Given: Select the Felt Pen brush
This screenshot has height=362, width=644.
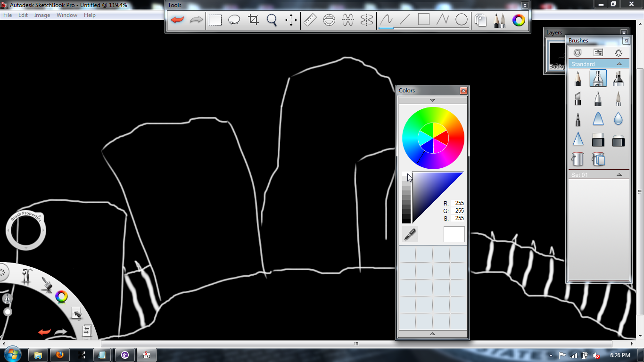Looking at the screenshot, I should (x=578, y=119).
